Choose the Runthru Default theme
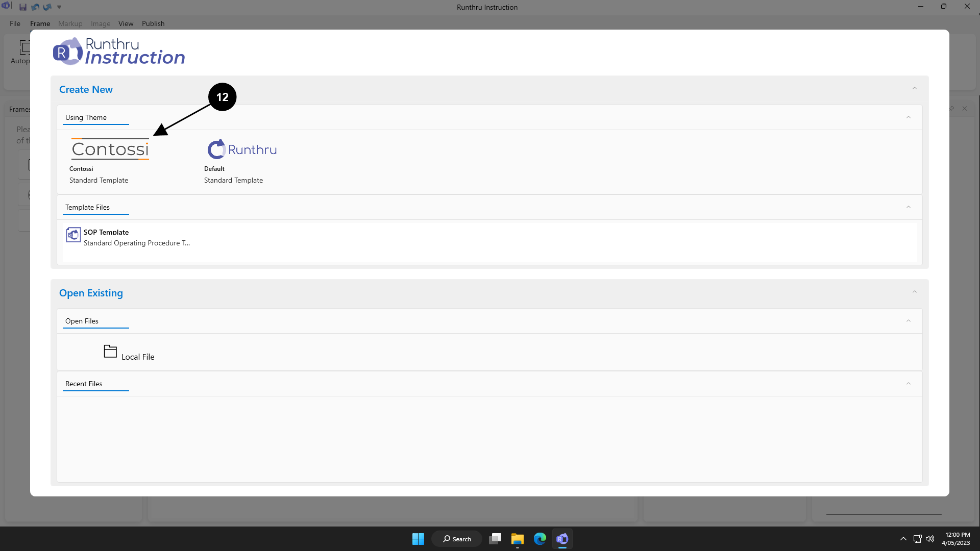The image size is (980, 551). pos(242,149)
